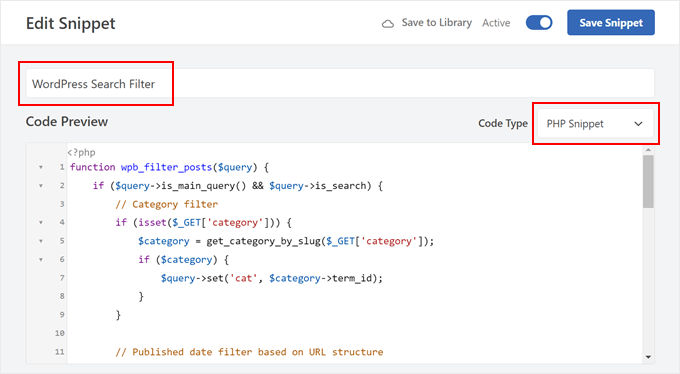The height and width of the screenshot is (374, 680).
Task: Collapse code fold arrow on line 6
Action: (x=41, y=259)
